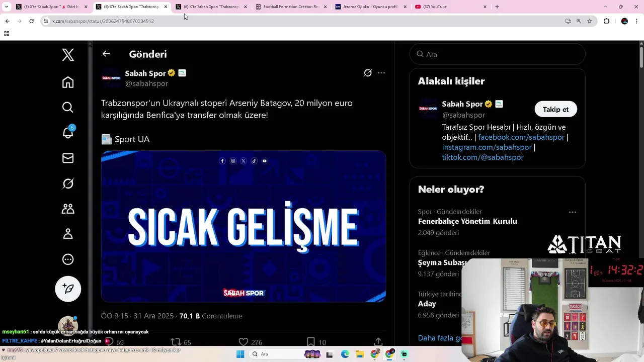Click the Ara search field on X

coord(498,54)
